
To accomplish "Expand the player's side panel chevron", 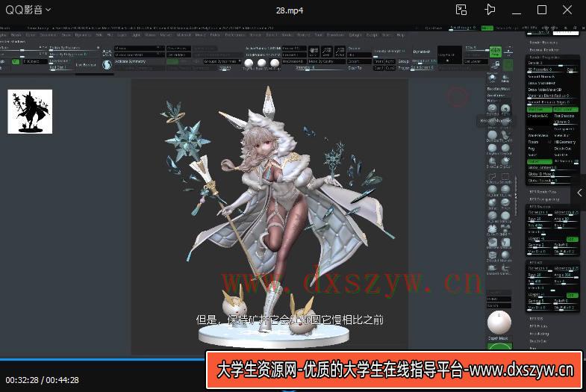I will click(579, 193).
